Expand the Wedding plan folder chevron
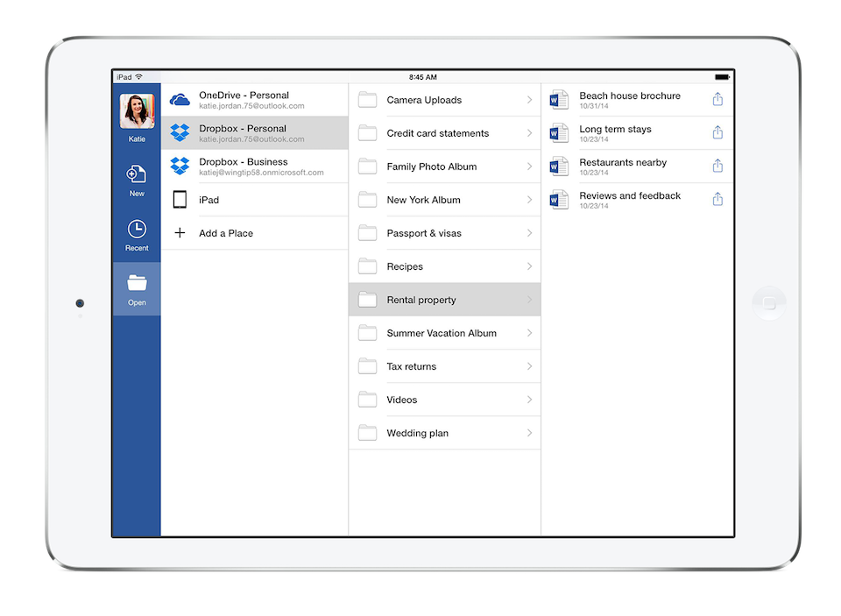Viewport: 841px width, 616px height. (528, 432)
